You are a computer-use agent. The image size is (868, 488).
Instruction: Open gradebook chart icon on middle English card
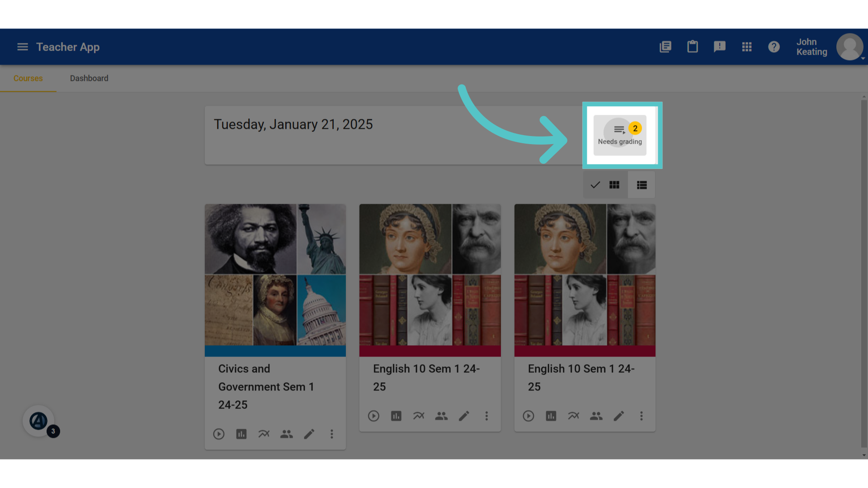(396, 416)
